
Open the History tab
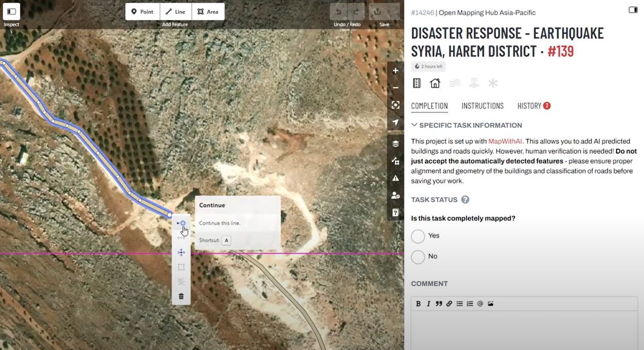tap(530, 106)
